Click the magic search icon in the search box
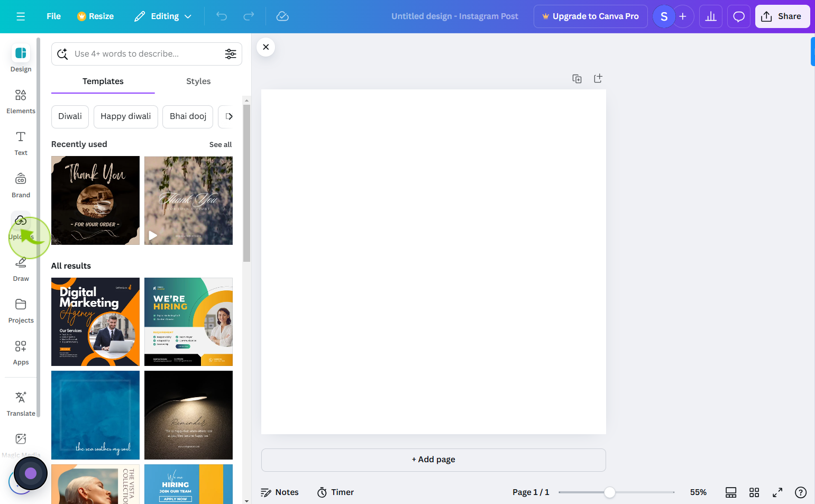Viewport: 815px width, 504px height. click(62, 54)
